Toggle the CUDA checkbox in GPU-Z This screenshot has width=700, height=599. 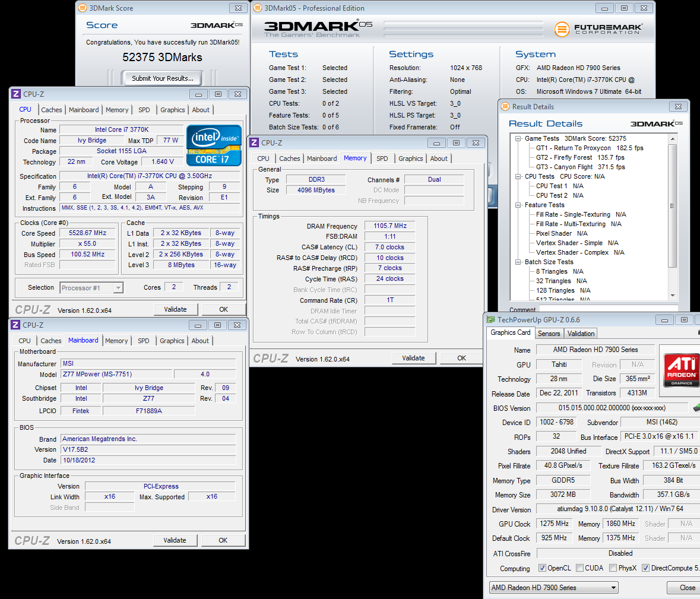pyautogui.click(x=579, y=568)
